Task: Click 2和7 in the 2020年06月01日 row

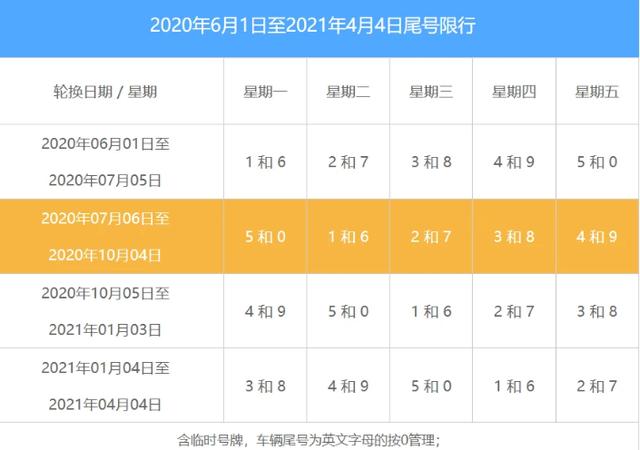Action: [348, 162]
